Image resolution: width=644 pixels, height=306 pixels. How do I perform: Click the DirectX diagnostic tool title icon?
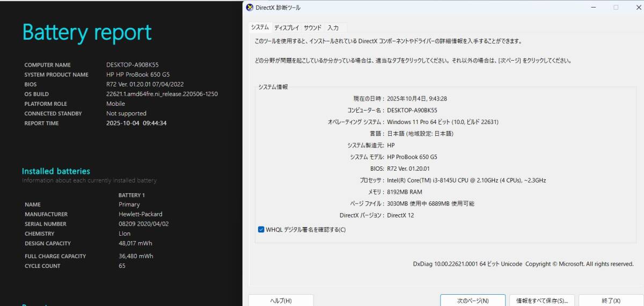point(250,8)
